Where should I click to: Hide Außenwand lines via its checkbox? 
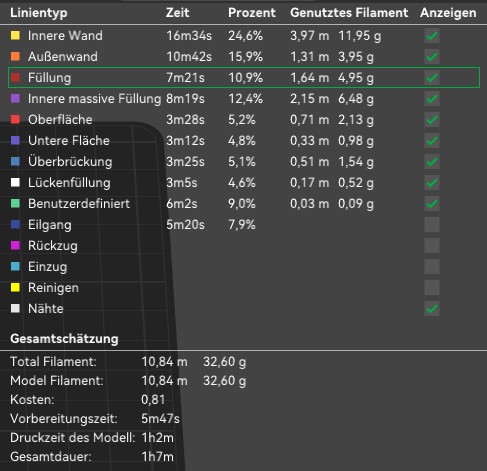[x=432, y=57]
